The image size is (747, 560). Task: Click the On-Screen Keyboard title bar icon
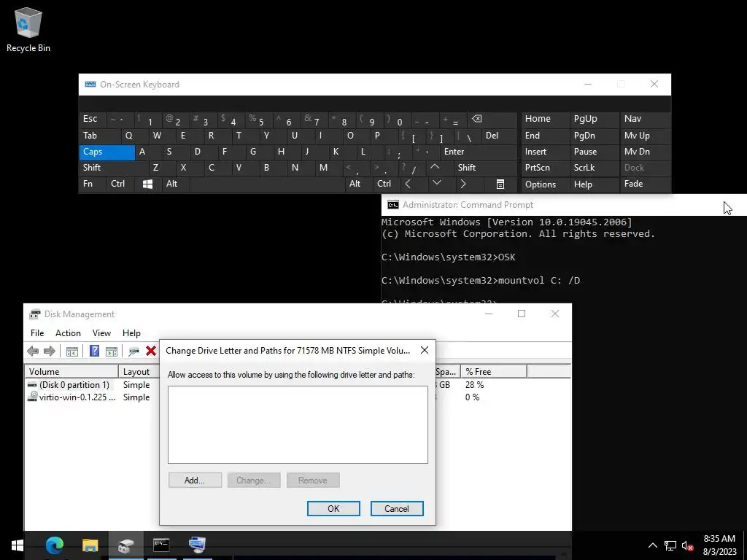click(x=90, y=85)
